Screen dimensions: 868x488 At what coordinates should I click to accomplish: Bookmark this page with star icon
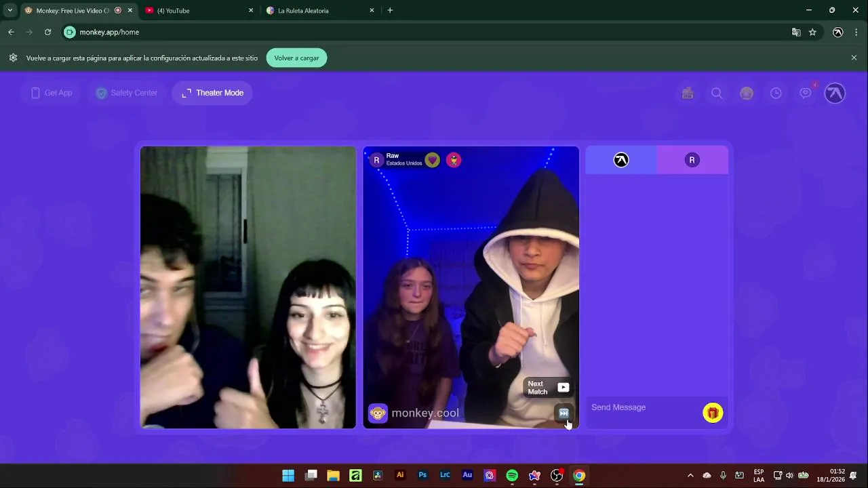tap(812, 32)
